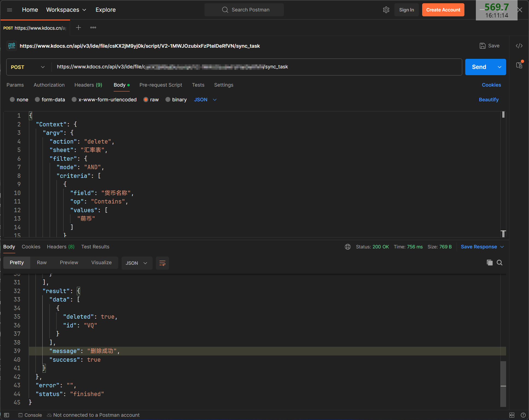Go to Home

pos(30,10)
